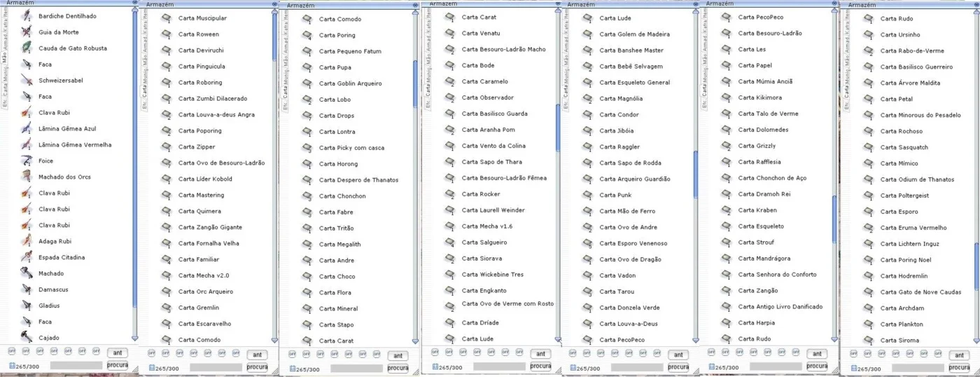Click 'procura' in the Carta Dríade window
The width and height of the screenshot is (980, 377).
tap(540, 366)
